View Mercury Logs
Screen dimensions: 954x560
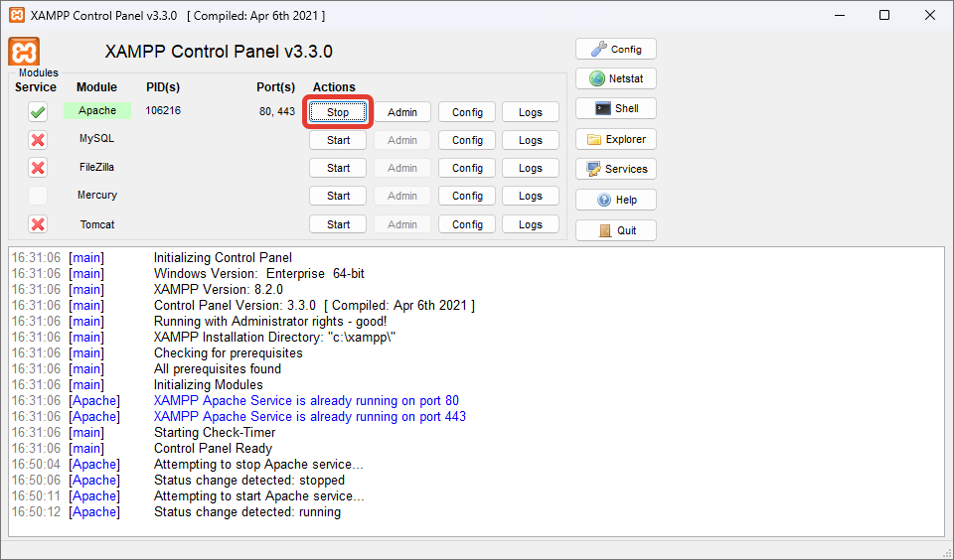(531, 196)
